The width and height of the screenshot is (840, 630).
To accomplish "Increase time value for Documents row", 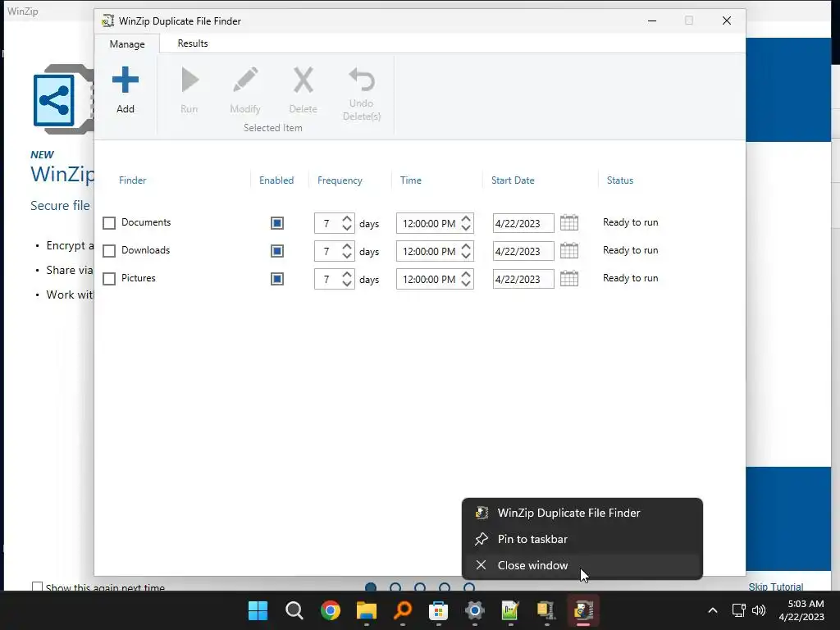I will (x=466, y=218).
